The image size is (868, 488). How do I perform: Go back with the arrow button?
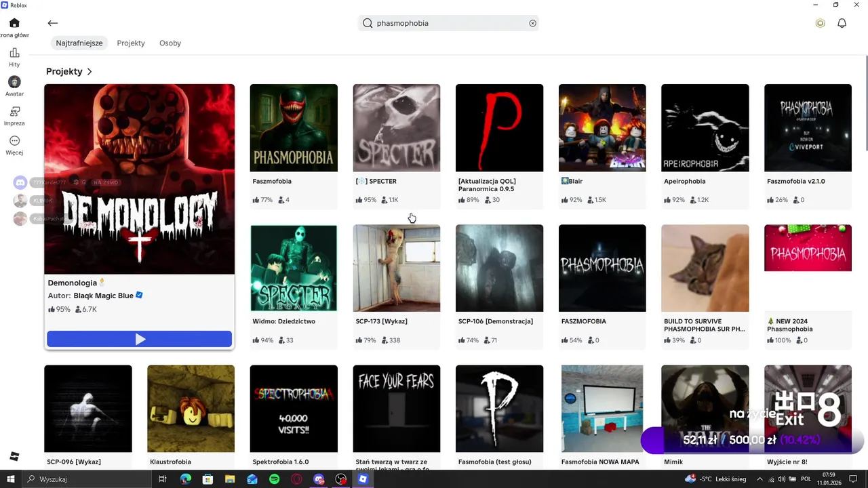53,23
